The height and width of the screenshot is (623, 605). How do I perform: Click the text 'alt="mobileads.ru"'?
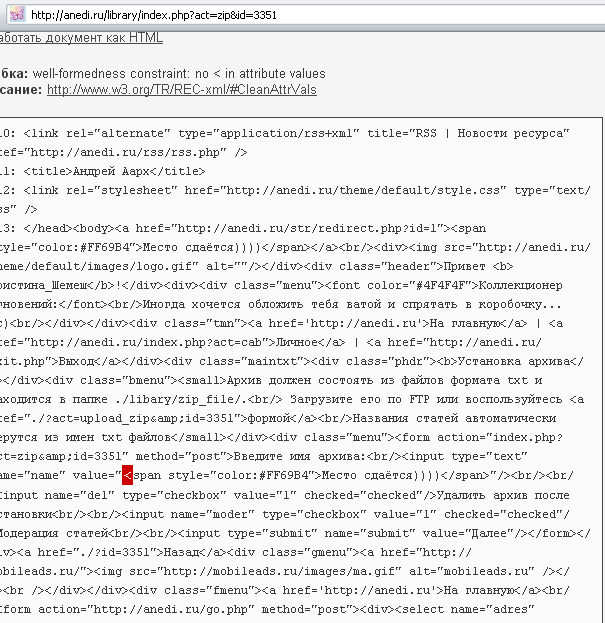(x=471, y=571)
